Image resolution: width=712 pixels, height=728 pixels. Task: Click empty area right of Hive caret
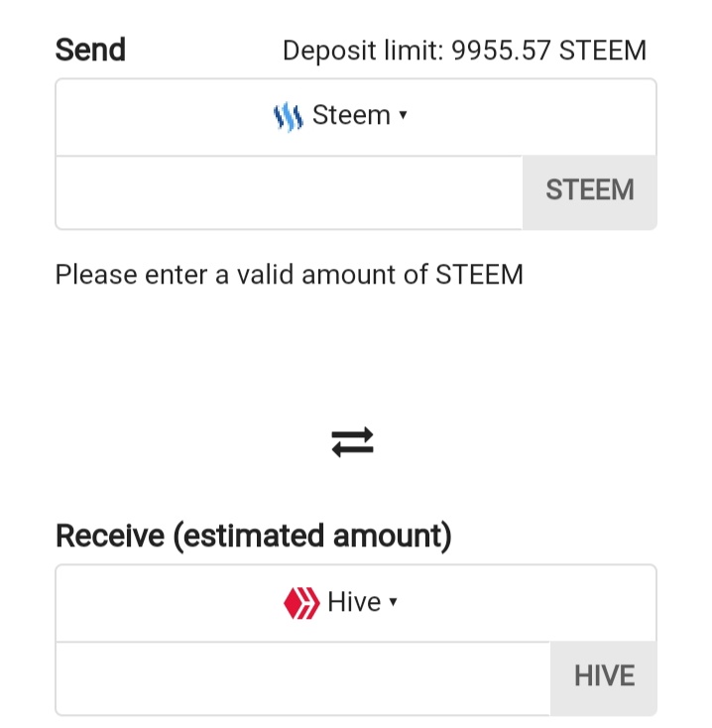click(x=525, y=603)
